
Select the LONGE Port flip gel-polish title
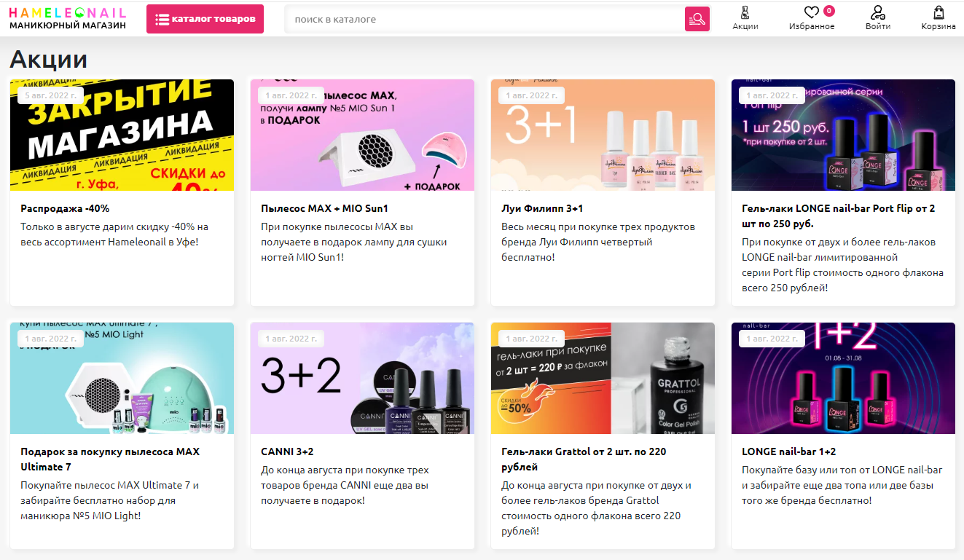(838, 216)
